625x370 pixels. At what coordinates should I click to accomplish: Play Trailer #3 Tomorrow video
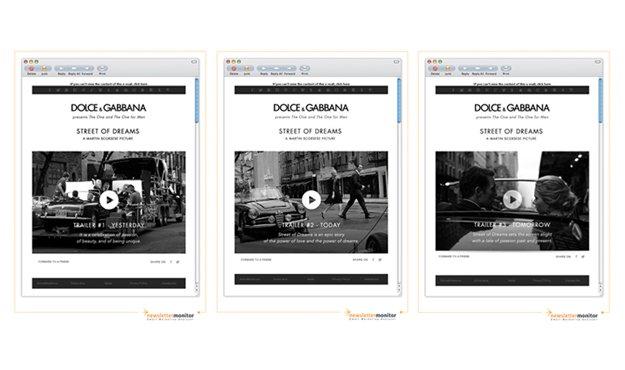pos(513,200)
